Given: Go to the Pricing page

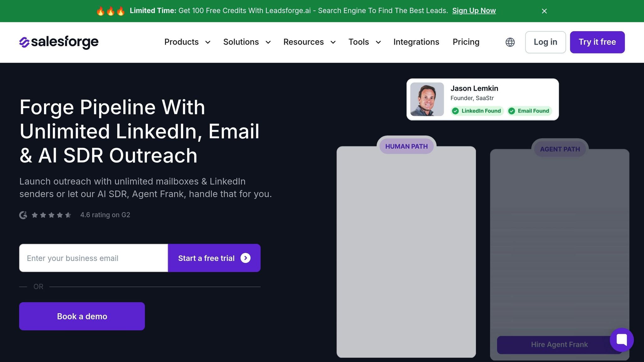Looking at the screenshot, I should pos(466,42).
